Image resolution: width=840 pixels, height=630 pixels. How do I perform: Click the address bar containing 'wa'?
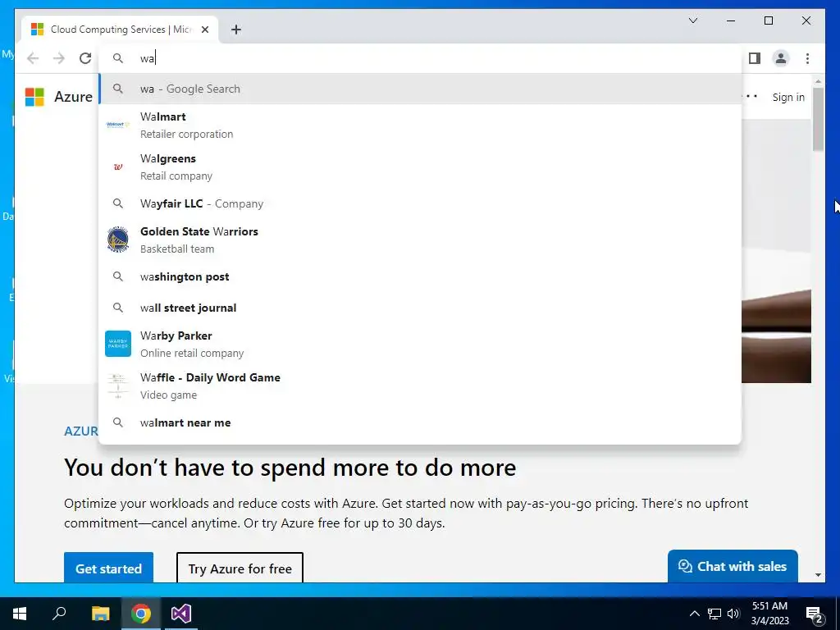tap(420, 58)
